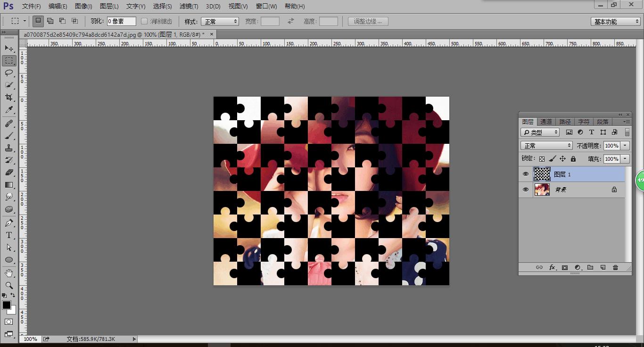Open the 基本功能 workspace dropdown
Viewport: 644px width, 347px height.
pyautogui.click(x=615, y=22)
